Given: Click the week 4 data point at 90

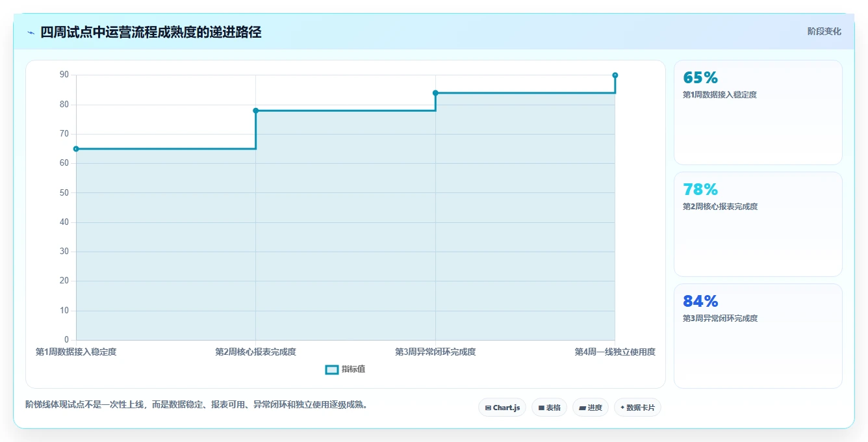Looking at the screenshot, I should (615, 75).
